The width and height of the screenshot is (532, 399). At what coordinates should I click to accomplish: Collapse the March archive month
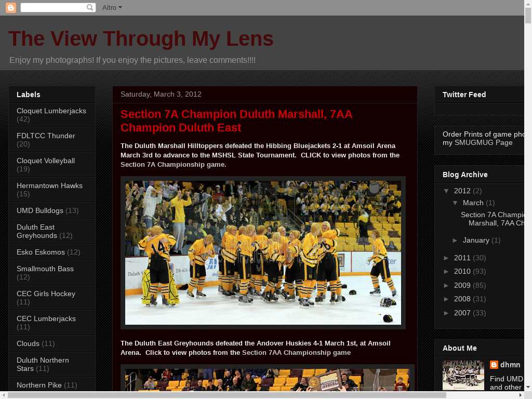456,203
